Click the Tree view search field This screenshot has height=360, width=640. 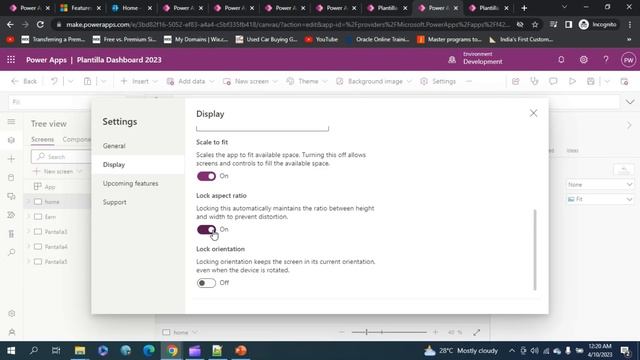point(61,157)
